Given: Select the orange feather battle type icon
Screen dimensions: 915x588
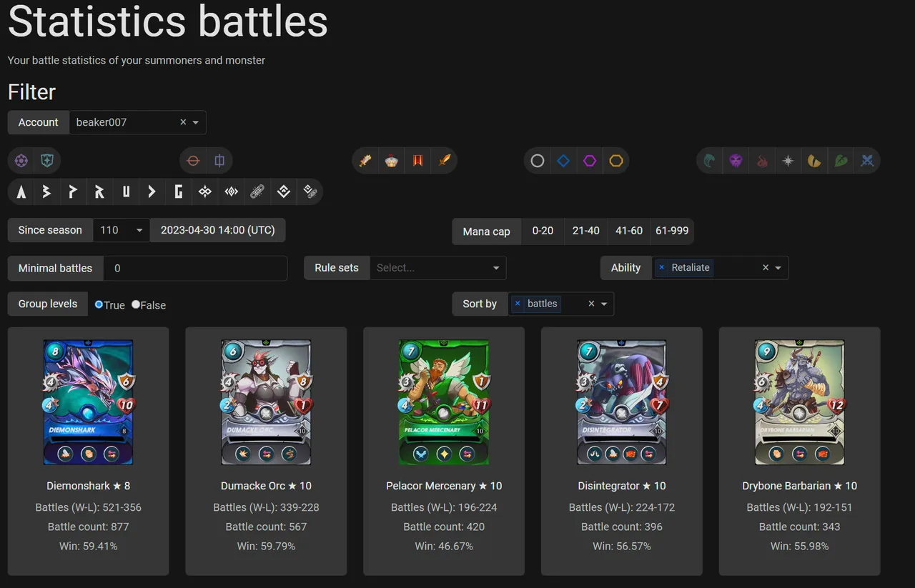Looking at the screenshot, I should [x=445, y=161].
